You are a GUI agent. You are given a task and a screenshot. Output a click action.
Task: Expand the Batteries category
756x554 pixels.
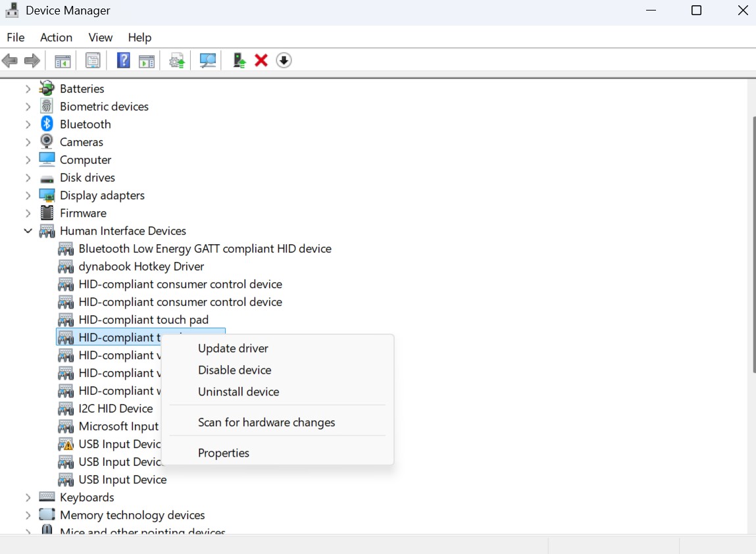[x=28, y=89]
